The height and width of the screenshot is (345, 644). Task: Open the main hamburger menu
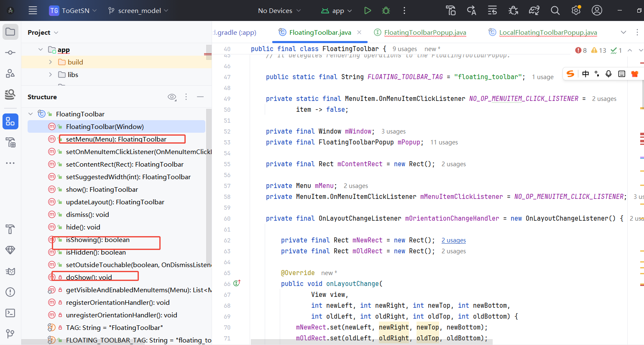(33, 10)
